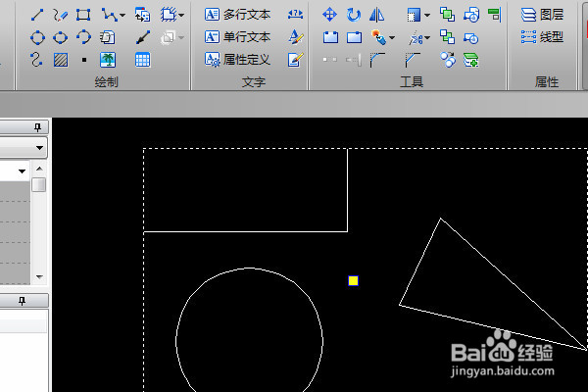Select the Rotate tool
The width and height of the screenshot is (588, 392).
[353, 15]
